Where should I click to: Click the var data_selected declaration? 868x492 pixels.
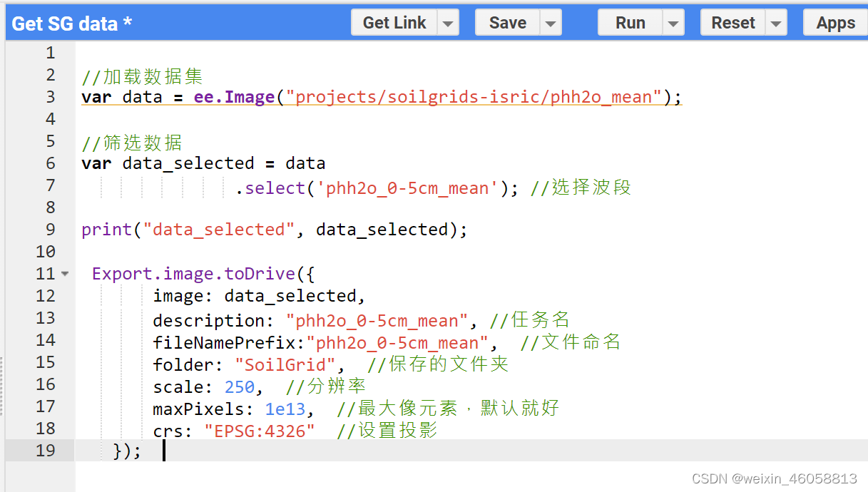204,163
